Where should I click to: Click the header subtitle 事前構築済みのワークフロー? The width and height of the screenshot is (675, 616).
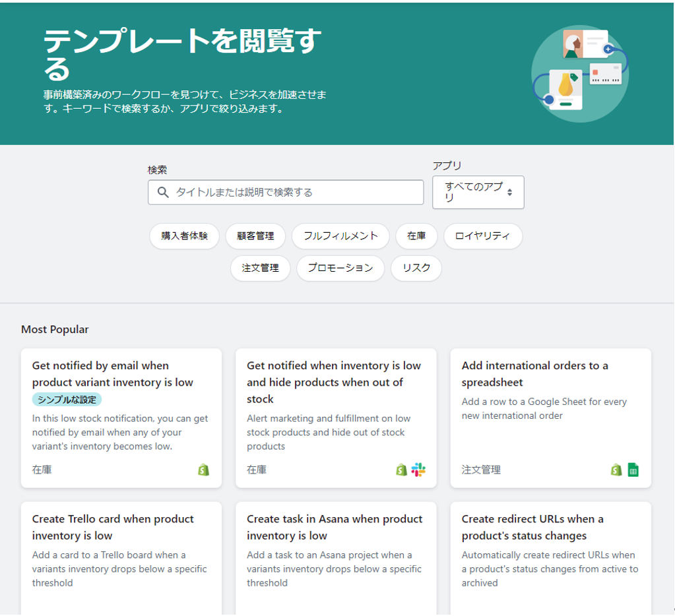(x=185, y=102)
